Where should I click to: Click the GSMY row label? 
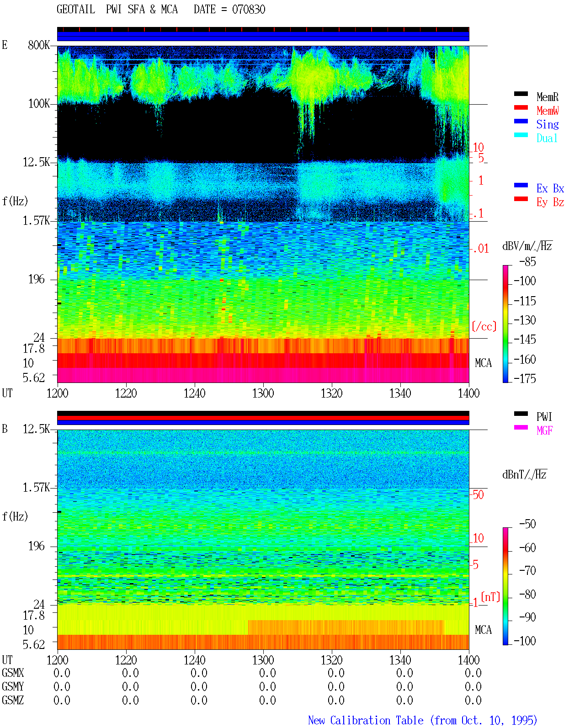[x=13, y=686]
